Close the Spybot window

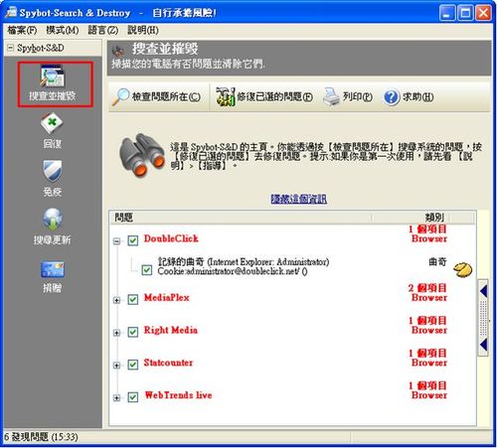(x=483, y=14)
